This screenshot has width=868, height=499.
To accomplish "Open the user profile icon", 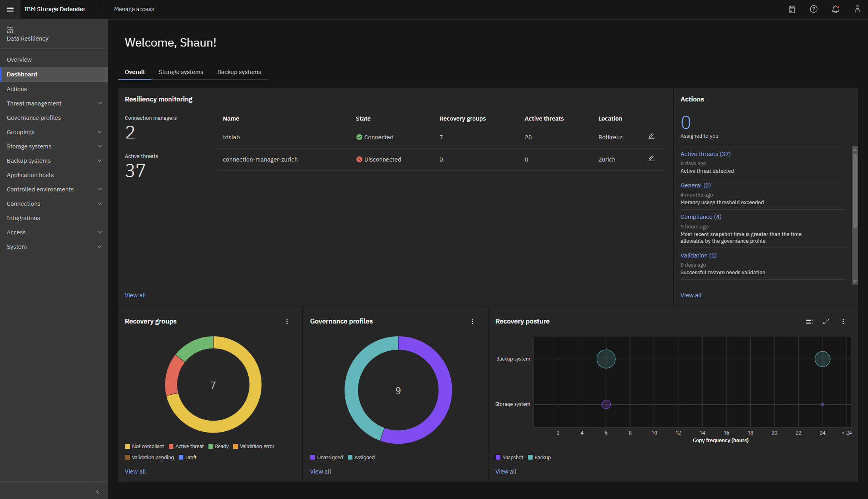I will click(x=857, y=9).
